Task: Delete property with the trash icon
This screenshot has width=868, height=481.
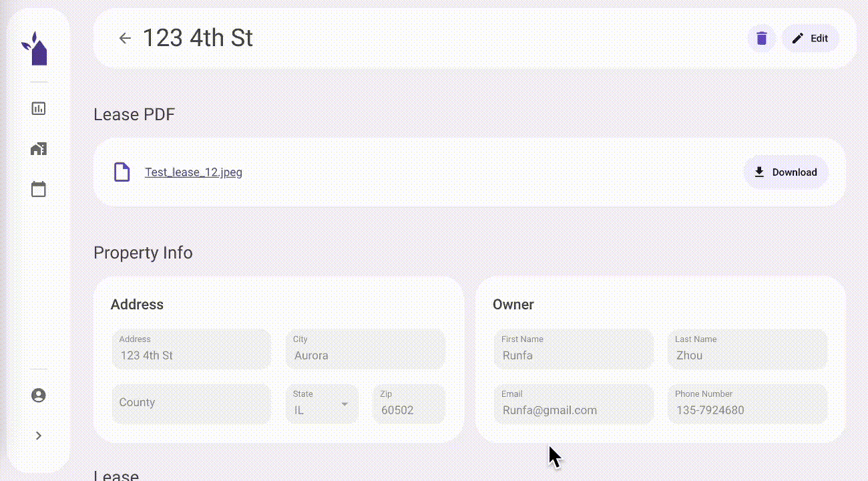Action: 762,39
